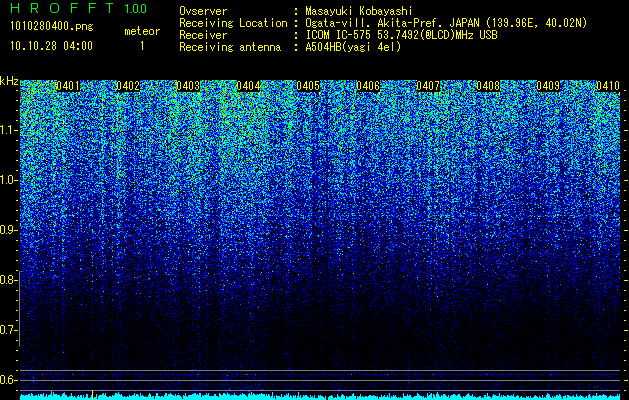Click the 0407 time marker
Screen dimensions: 629x400
(x=428, y=86)
